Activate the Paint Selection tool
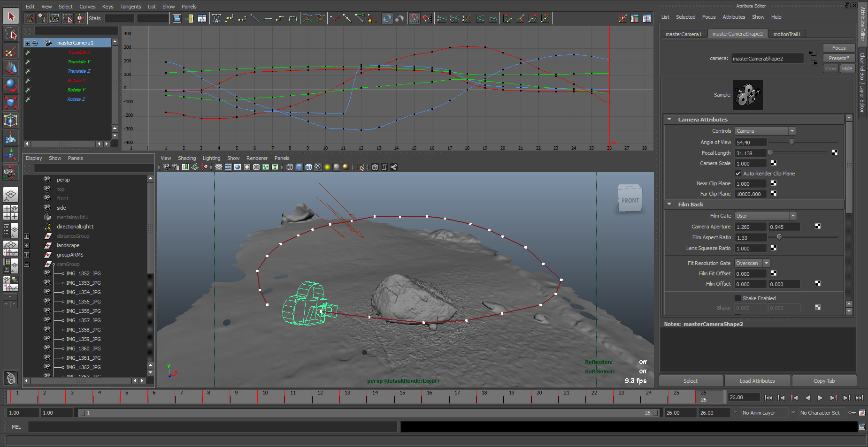The height and width of the screenshot is (447, 868). pyautogui.click(x=11, y=51)
